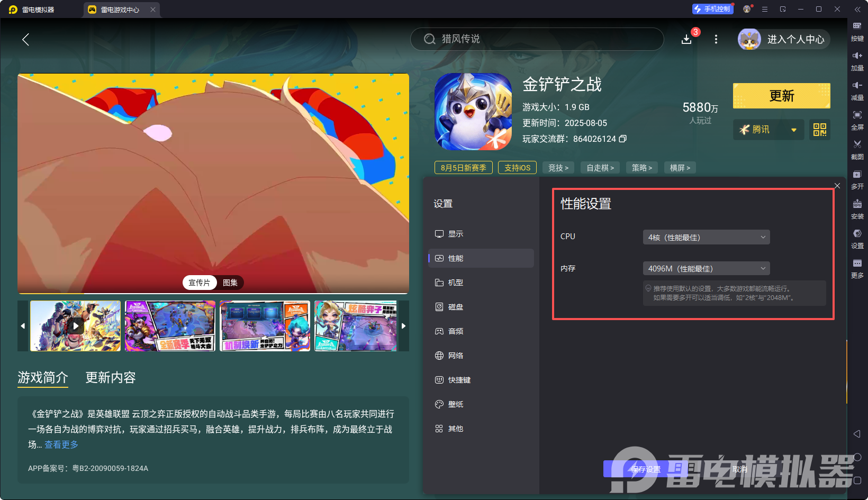Click the Android back triangle in the sidebar
Viewport: 868px width, 500px height.
857,434
